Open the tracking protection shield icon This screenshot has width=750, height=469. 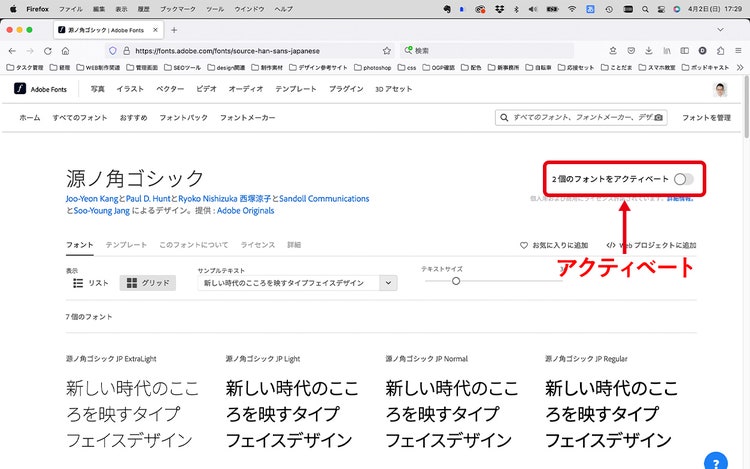click(x=112, y=51)
